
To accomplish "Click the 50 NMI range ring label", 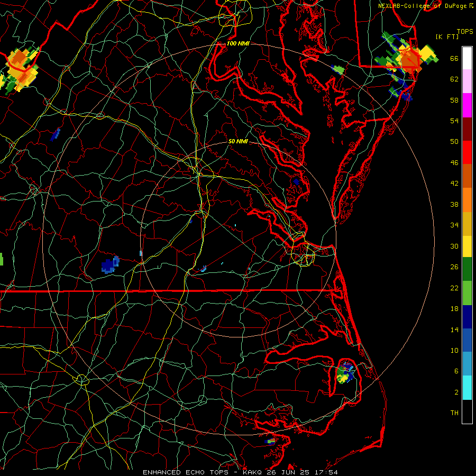I will (238, 141).
